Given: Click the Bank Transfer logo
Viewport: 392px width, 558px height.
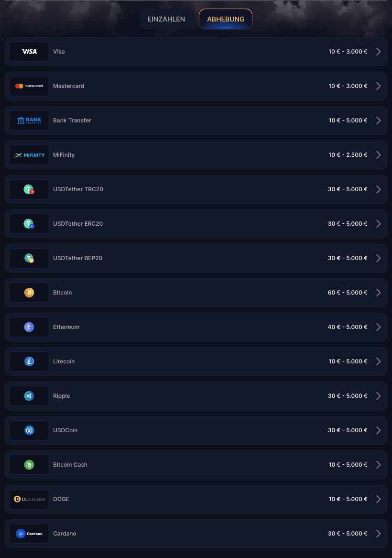Looking at the screenshot, I should click(29, 120).
